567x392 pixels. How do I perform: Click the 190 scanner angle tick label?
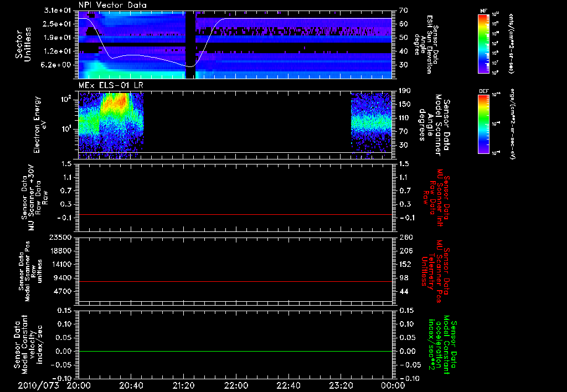tap(405, 91)
